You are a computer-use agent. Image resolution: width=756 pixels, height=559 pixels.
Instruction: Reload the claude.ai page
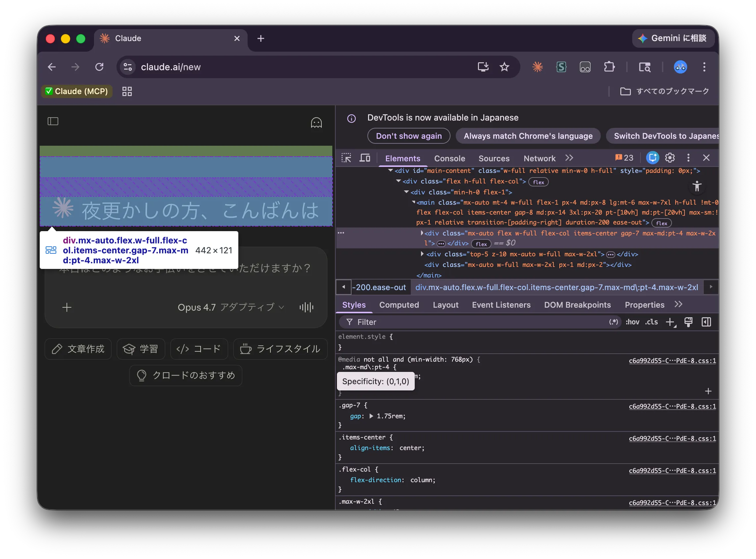click(99, 67)
